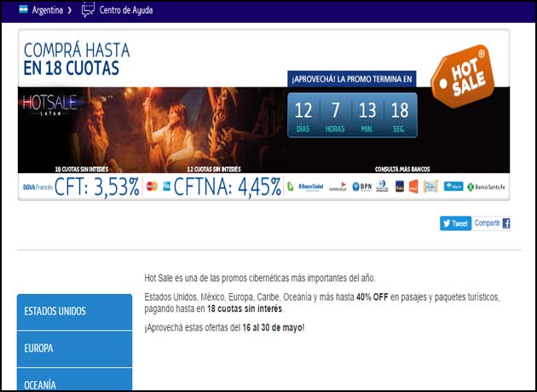Screen dimensions: 537x392
Task: Select the Oceanía tab
Action: 74,382
